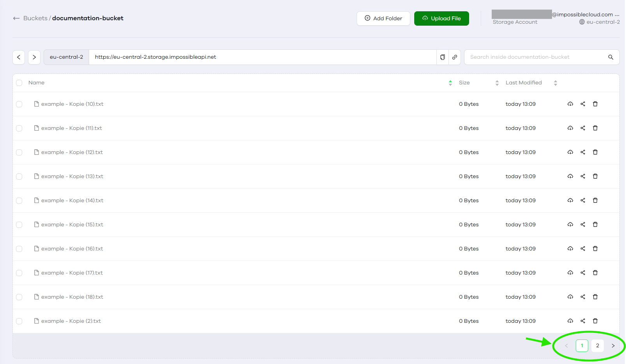The width and height of the screenshot is (626, 364).
Task: Click the Add Folder button
Action: [x=383, y=18]
